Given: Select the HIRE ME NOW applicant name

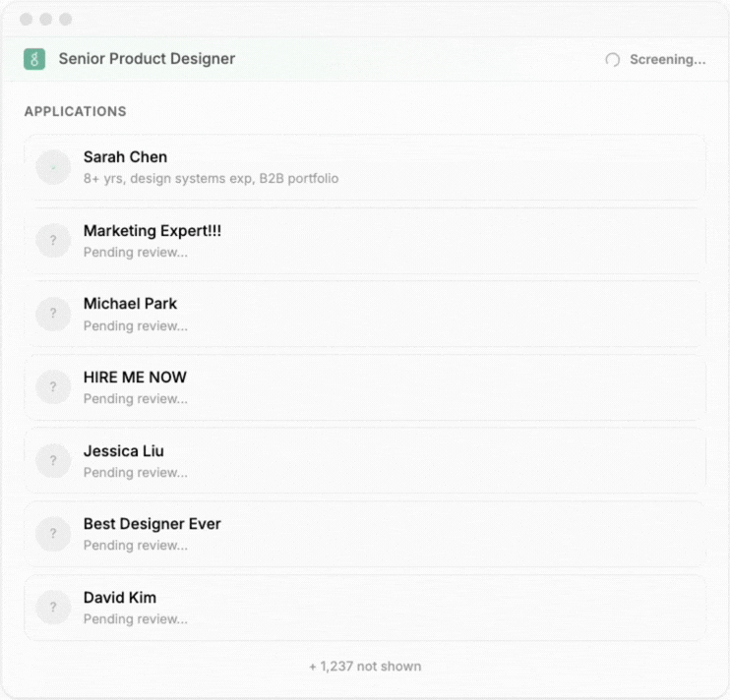Looking at the screenshot, I should point(135,378).
